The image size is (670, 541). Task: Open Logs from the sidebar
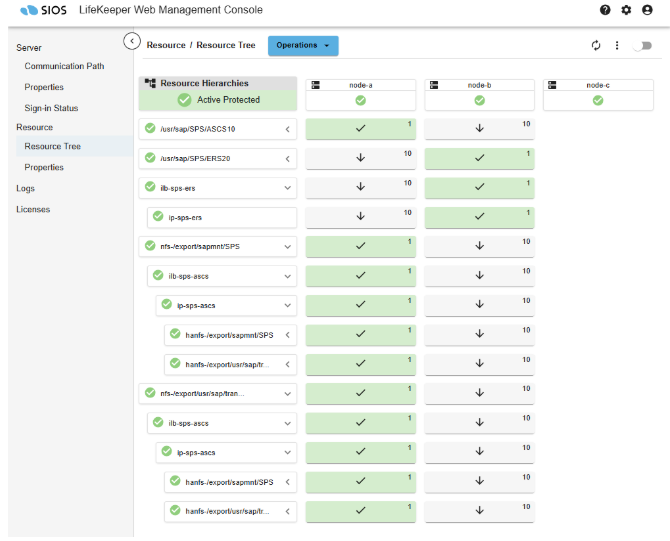click(x=25, y=188)
